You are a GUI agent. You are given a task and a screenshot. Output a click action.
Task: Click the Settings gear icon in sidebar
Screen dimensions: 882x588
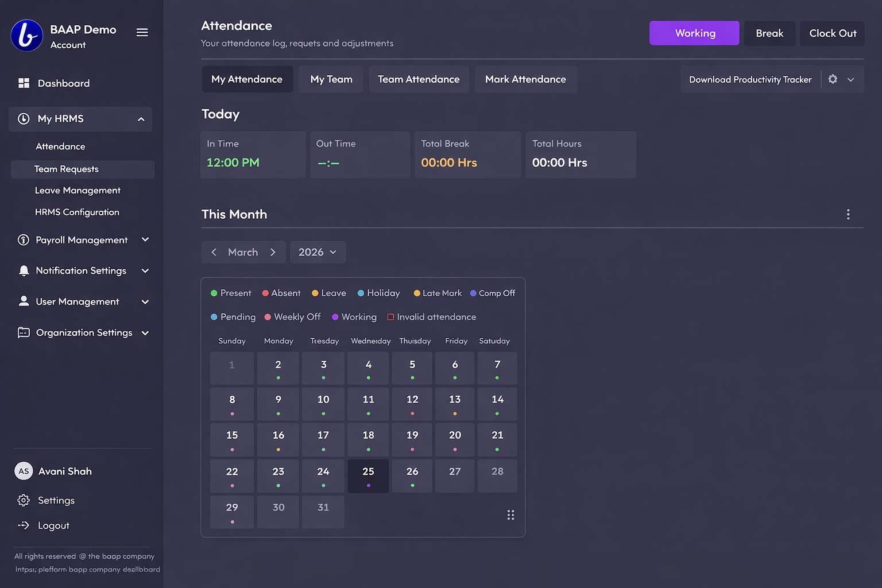[x=24, y=500]
